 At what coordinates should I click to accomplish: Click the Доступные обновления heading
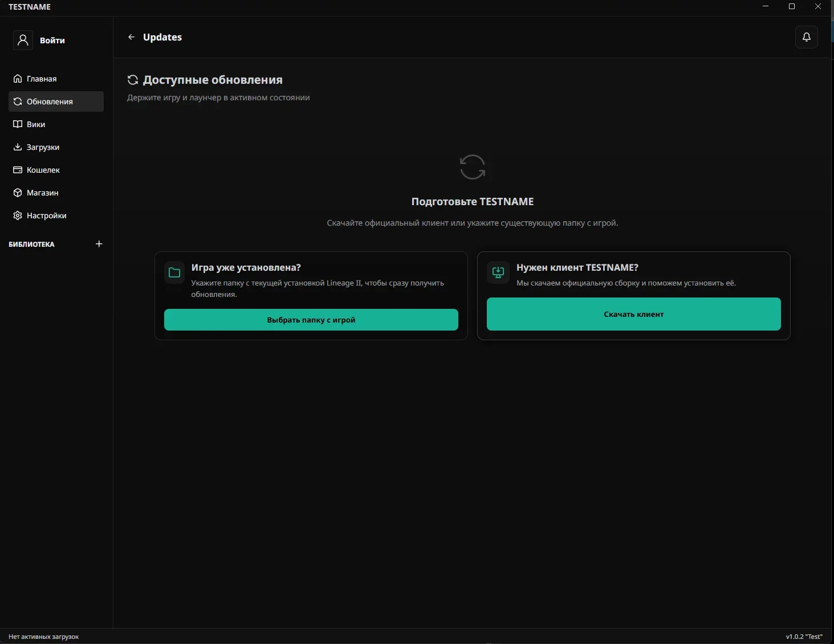(213, 80)
